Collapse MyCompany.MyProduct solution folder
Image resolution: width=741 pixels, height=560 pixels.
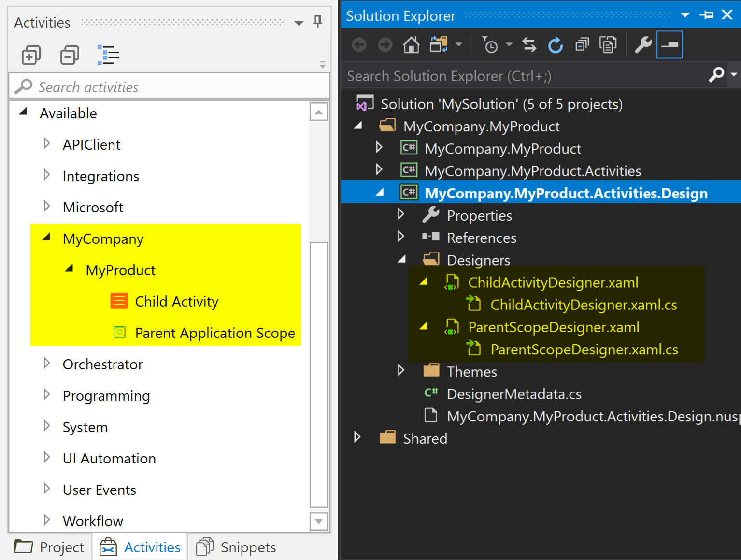[358, 125]
